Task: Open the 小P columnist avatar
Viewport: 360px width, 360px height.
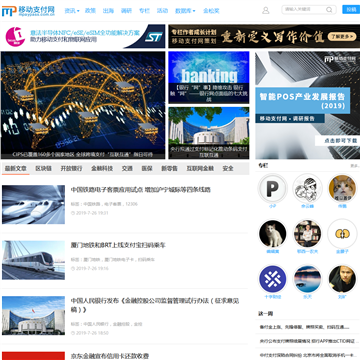Action: point(272,189)
